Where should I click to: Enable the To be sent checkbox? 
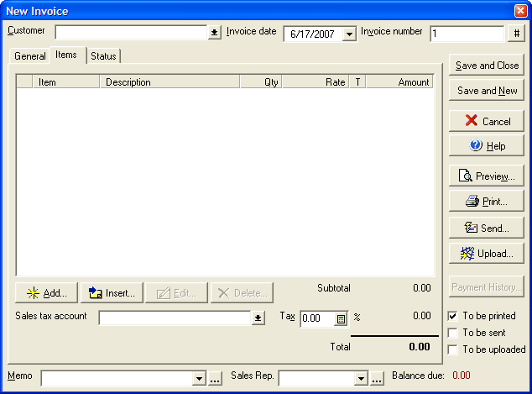click(x=453, y=333)
